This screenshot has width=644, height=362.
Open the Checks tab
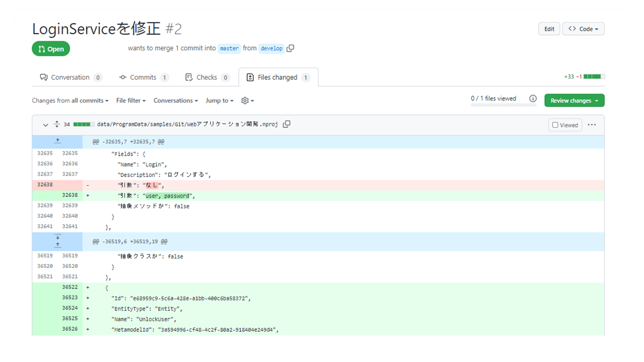pos(206,77)
